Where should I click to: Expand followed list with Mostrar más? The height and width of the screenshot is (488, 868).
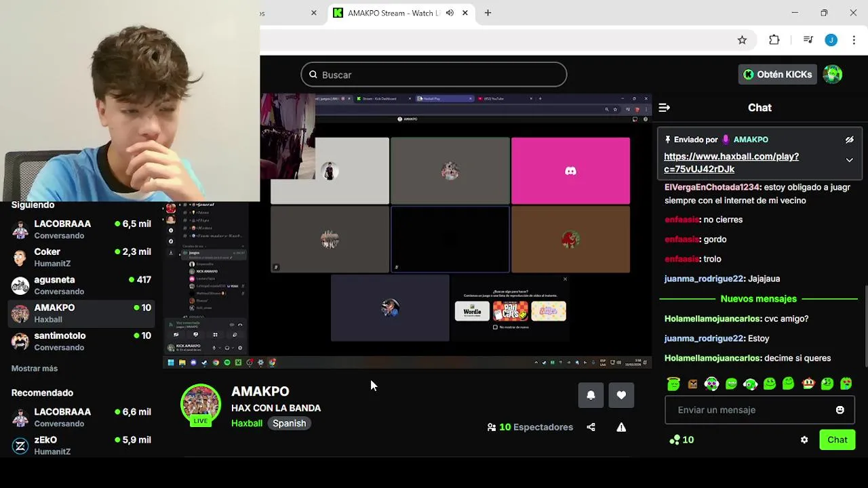coord(35,369)
